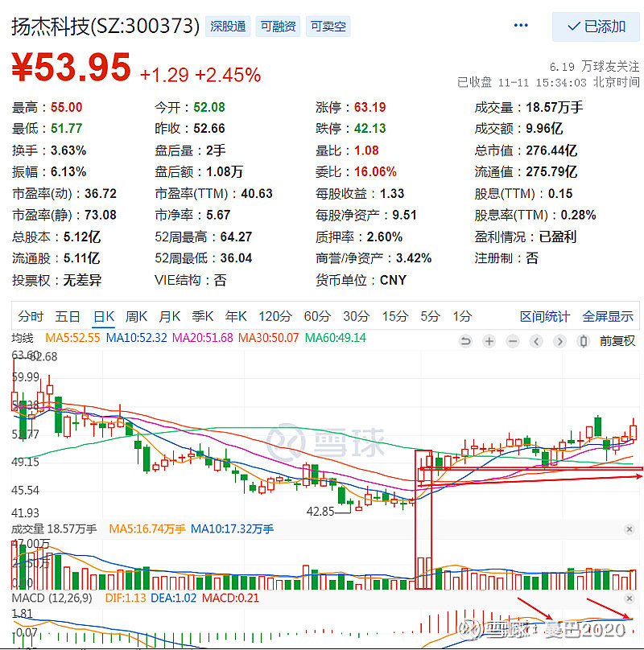This screenshot has width=644, height=650.
Task: Click the volume MA5:16.74万手 label
Action: 147,529
